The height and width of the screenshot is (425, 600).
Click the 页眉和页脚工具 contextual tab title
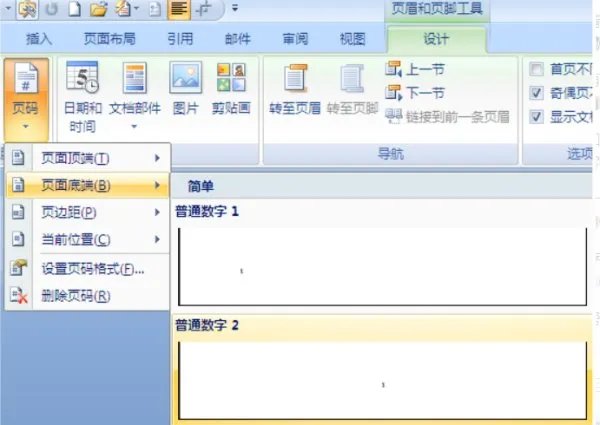coord(437,9)
